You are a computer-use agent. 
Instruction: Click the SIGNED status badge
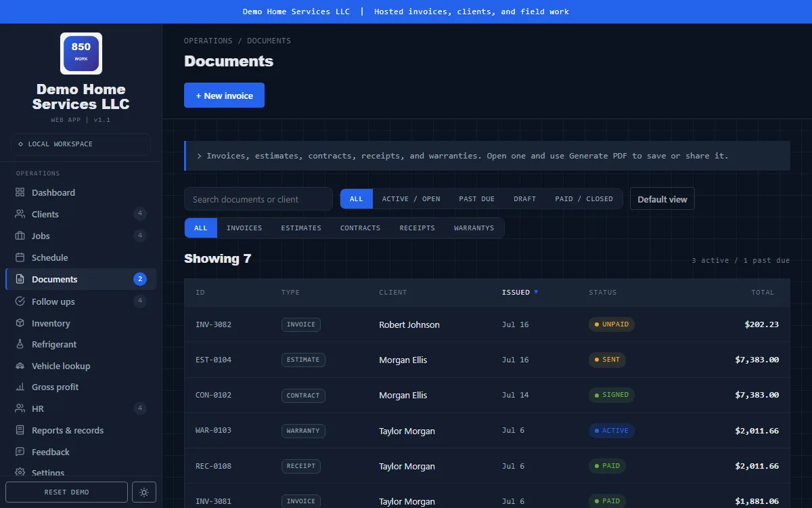(612, 395)
